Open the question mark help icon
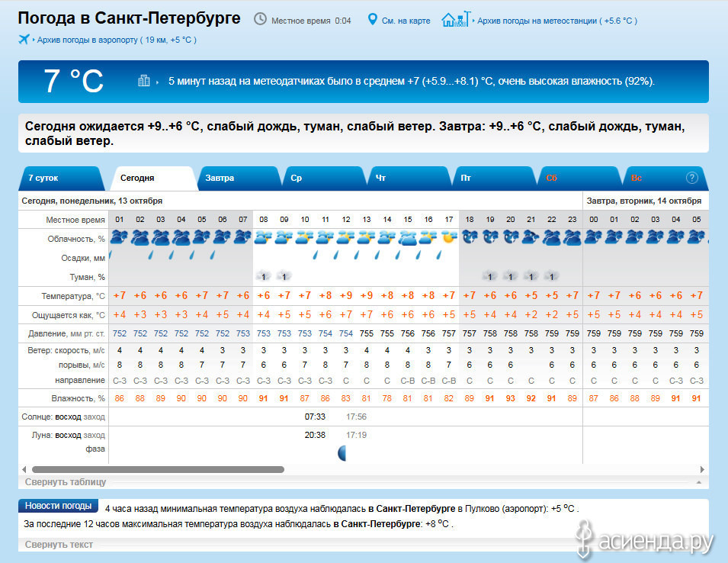This screenshot has height=563, width=728. 691,178
